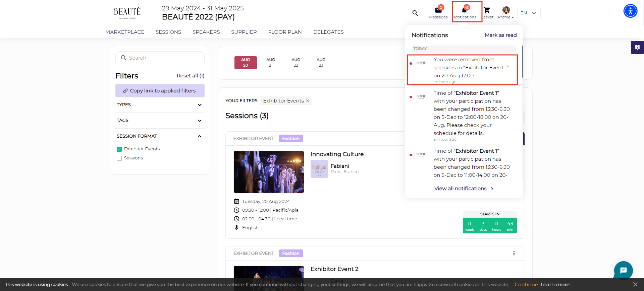Open the search magnifier icon in header

pyautogui.click(x=415, y=13)
